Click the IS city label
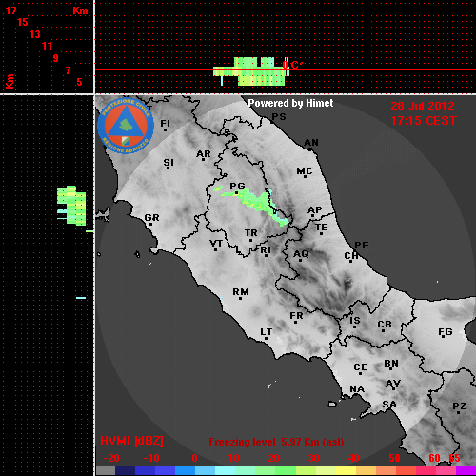The width and height of the screenshot is (476, 476). point(355,321)
